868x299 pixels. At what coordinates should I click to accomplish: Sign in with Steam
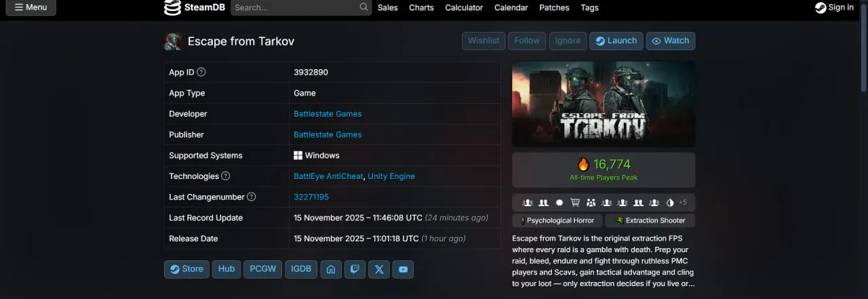[x=834, y=7]
